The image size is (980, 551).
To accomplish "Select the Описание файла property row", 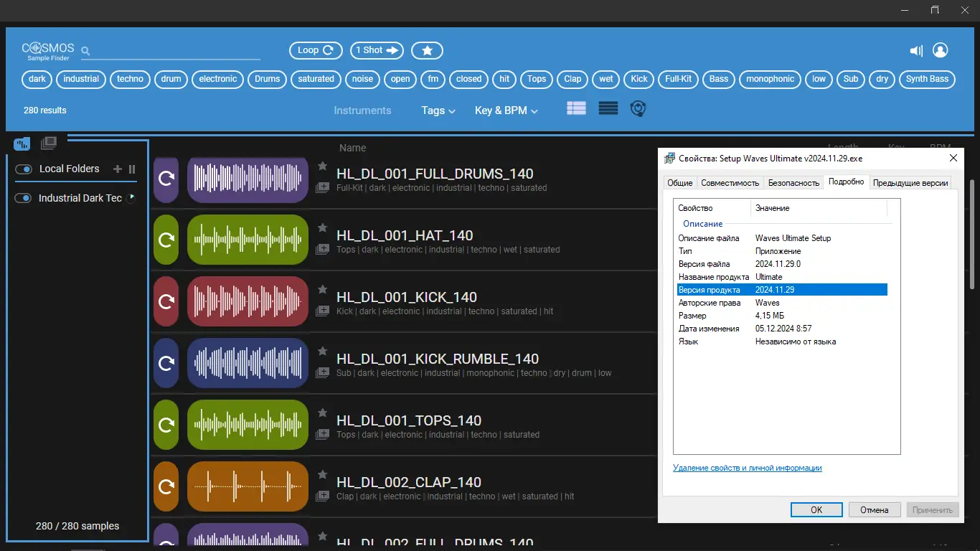I will pos(782,238).
